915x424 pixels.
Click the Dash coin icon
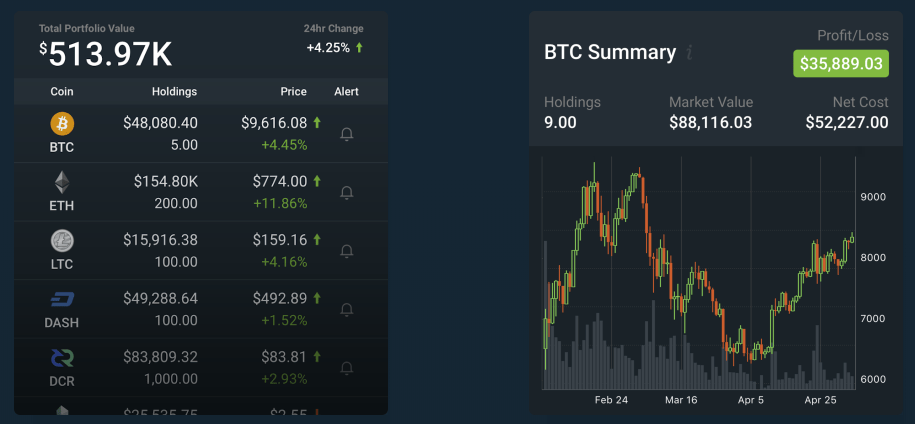coord(62,300)
